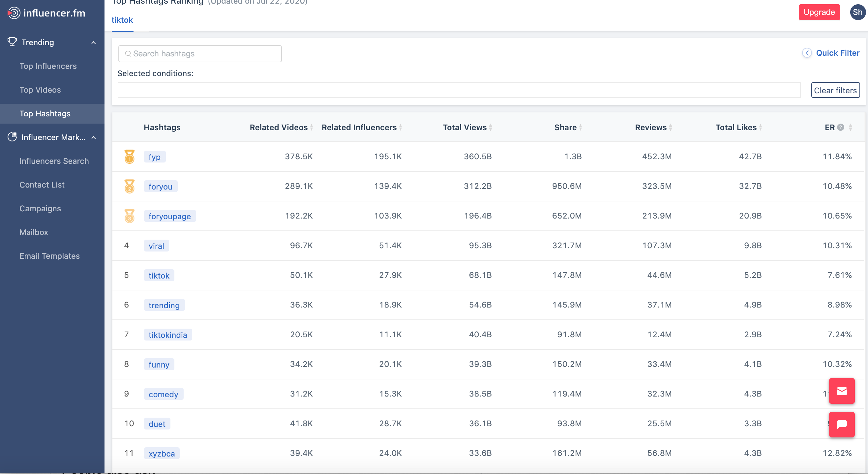Viewport: 868px width, 474px height.
Task: Focus the Search hashtags input field
Action: (200, 54)
